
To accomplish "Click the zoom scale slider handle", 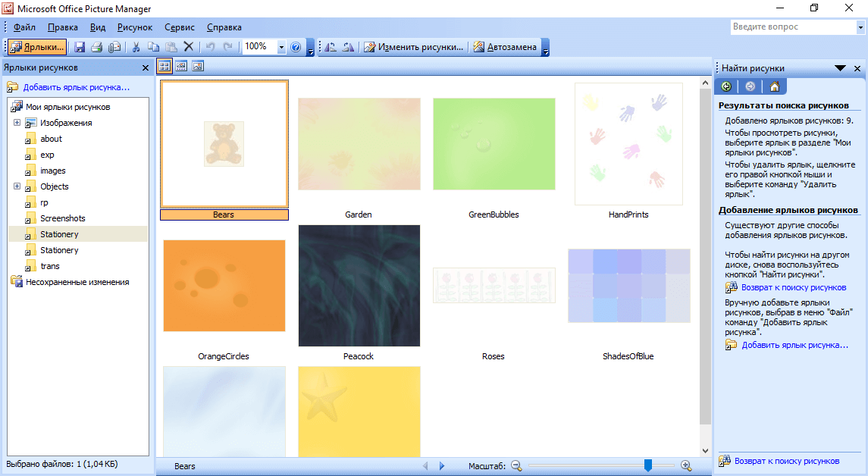I will (x=647, y=465).
